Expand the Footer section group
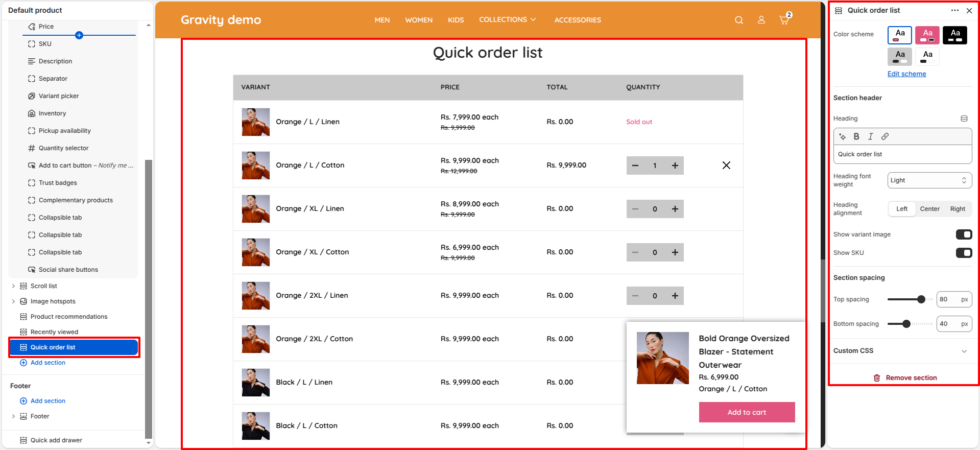Screen dimensions: 980x450 coord(13,416)
